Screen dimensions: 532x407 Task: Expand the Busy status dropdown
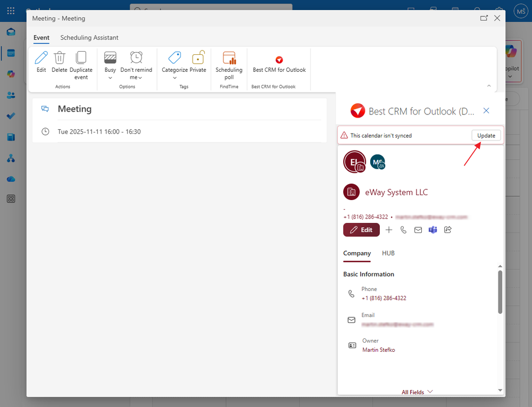click(110, 78)
